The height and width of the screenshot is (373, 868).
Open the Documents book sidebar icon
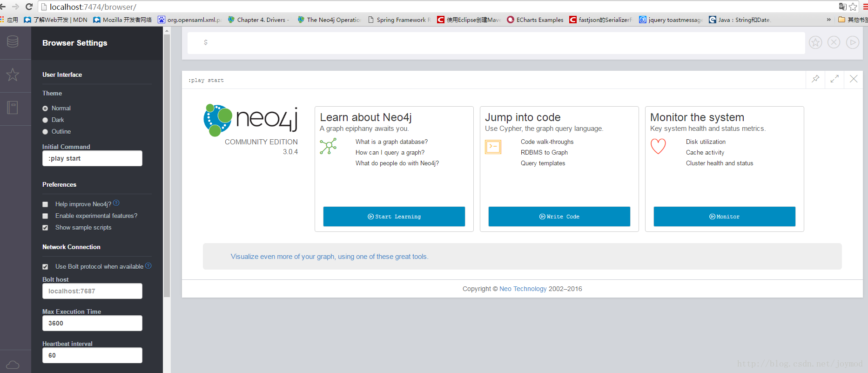pyautogui.click(x=13, y=108)
